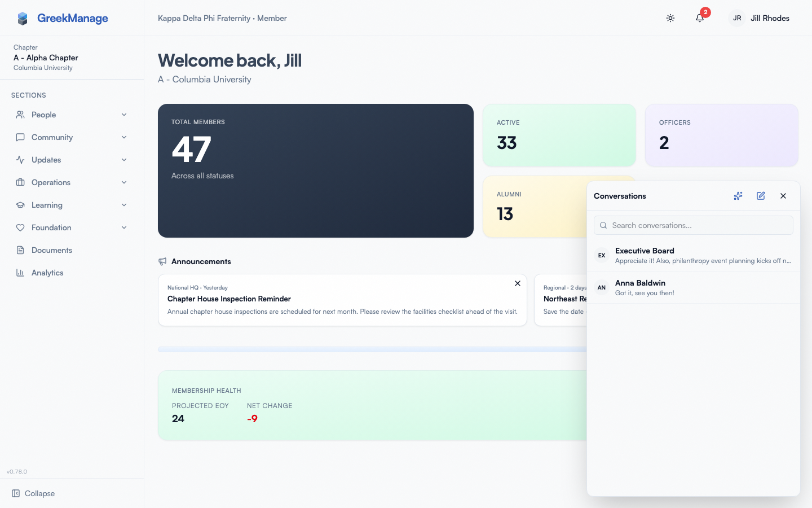Expand the Updates section chevron
The width and height of the screenshot is (812, 508).
(x=124, y=160)
